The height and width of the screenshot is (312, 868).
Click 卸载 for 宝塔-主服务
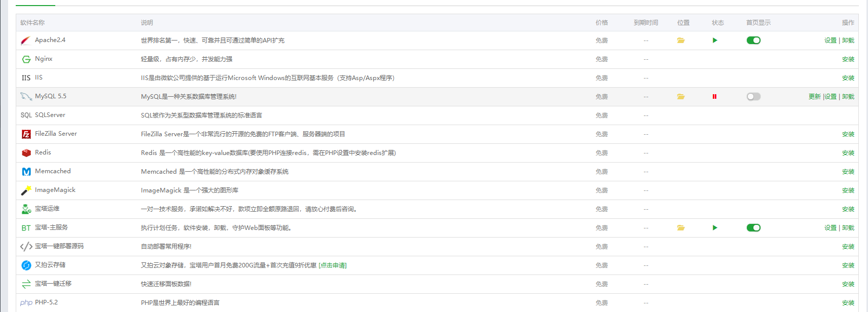point(848,228)
